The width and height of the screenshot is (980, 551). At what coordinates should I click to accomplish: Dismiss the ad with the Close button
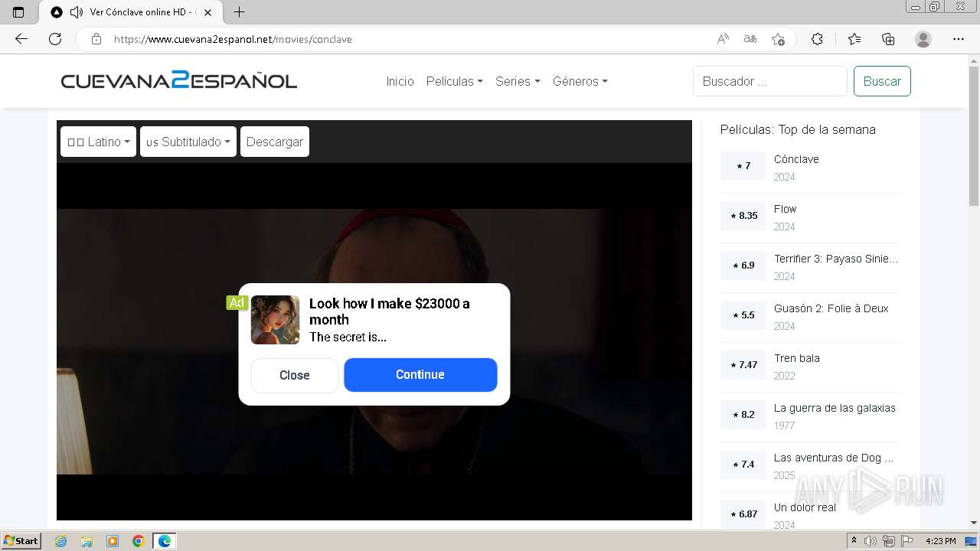(295, 375)
